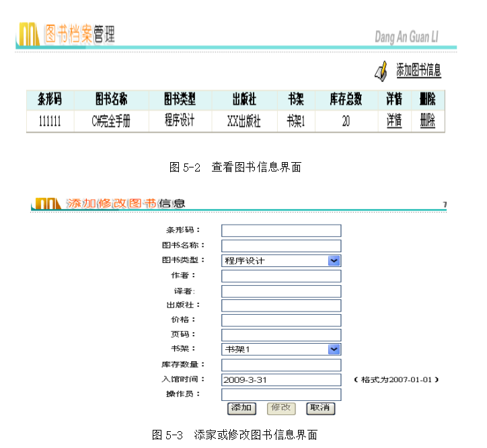Click the 图 5-2 查看图书信息界面 caption
Screen dimensions: 487x448
tap(235, 167)
